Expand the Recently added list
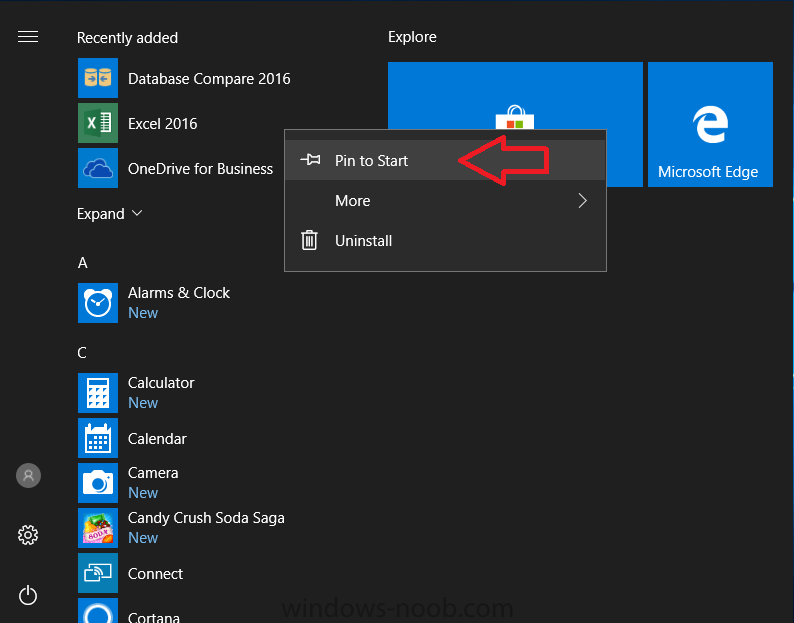This screenshot has height=623, width=794. [x=109, y=214]
